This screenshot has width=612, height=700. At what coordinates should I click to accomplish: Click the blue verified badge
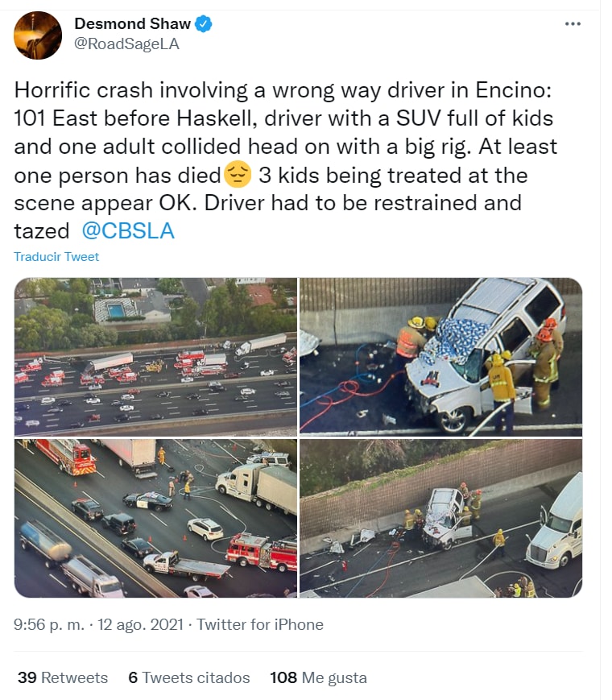click(203, 23)
